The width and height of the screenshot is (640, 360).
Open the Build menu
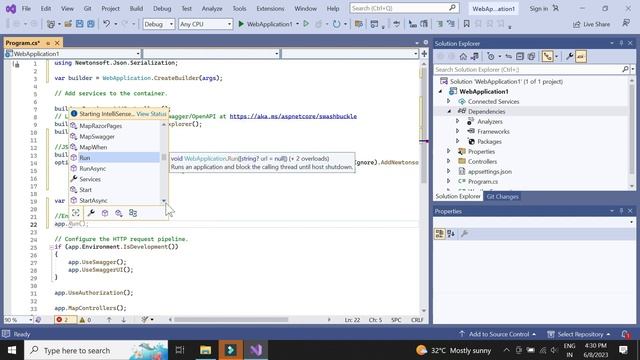(x=136, y=8)
